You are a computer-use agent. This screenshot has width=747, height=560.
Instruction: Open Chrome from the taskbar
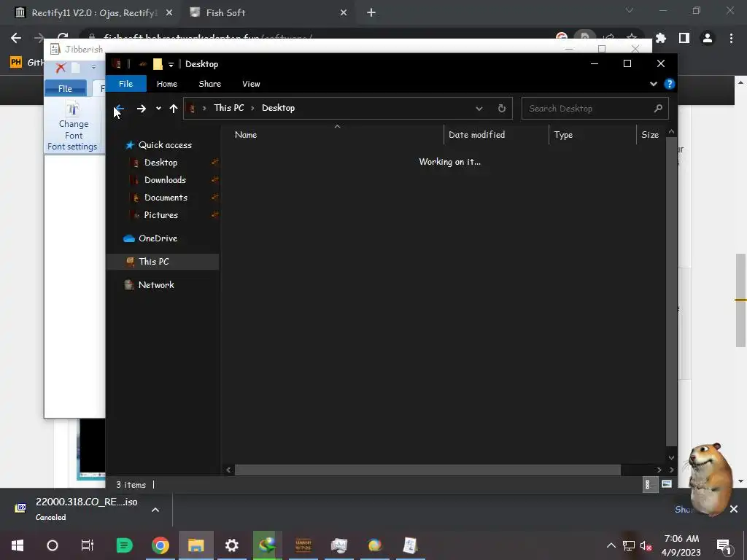pyautogui.click(x=160, y=545)
